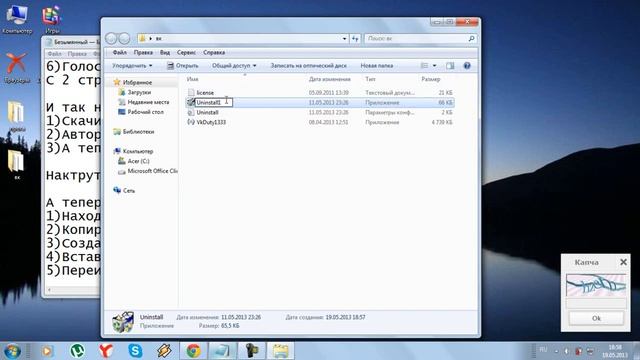Open Skype from the taskbar
This screenshot has height=360, width=640.
pos(135,351)
